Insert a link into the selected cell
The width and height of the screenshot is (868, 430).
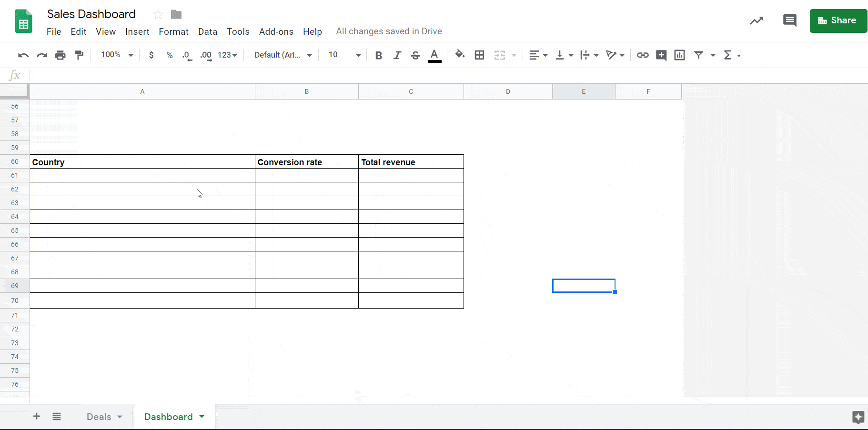[x=643, y=55]
